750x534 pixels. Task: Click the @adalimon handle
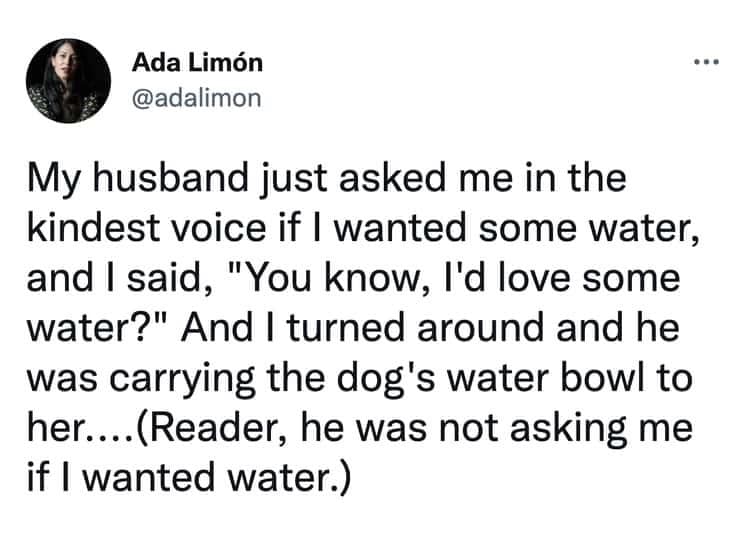(197, 96)
